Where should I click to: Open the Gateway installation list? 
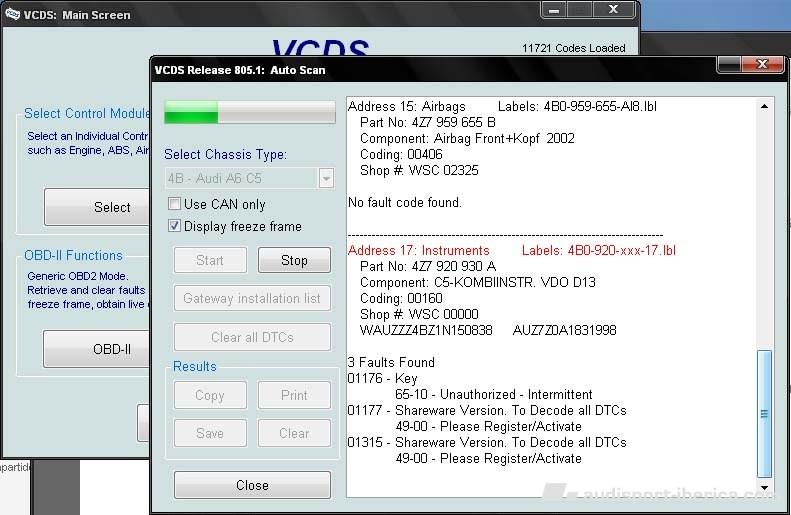coord(252,299)
